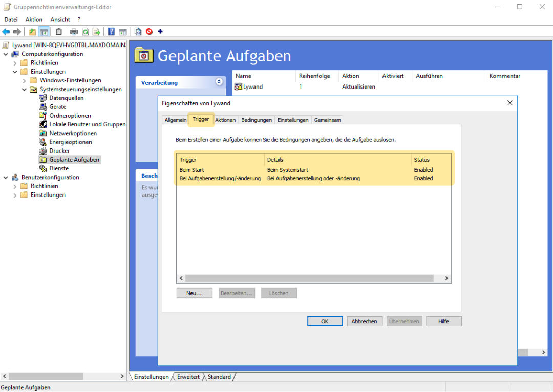Screen dimensions: 553x392
Task: Open the Bedingungen tab
Action: click(x=257, y=120)
